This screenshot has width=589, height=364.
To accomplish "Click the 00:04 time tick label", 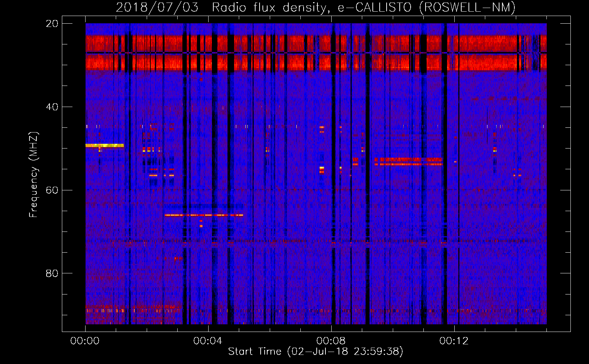I will pyautogui.click(x=208, y=341).
